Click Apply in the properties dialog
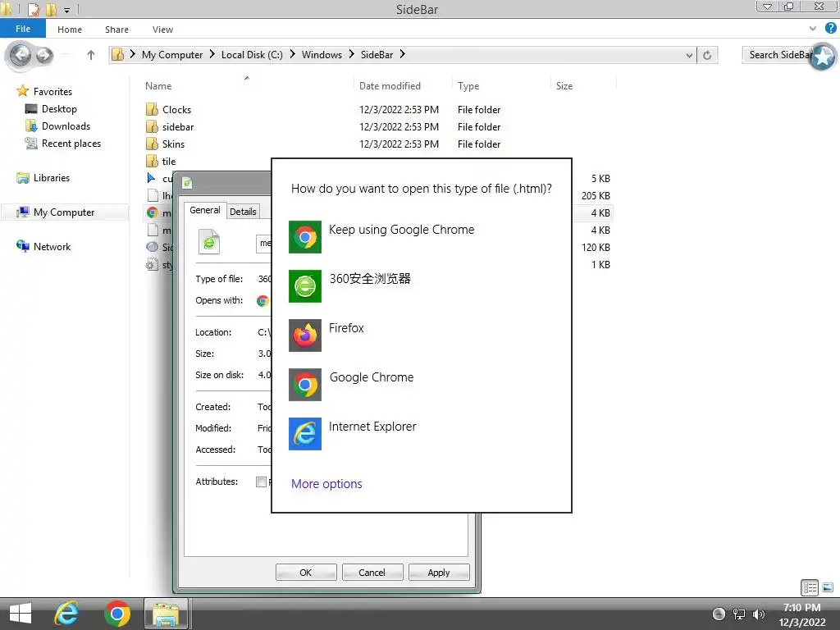This screenshot has width=840, height=630. (439, 572)
